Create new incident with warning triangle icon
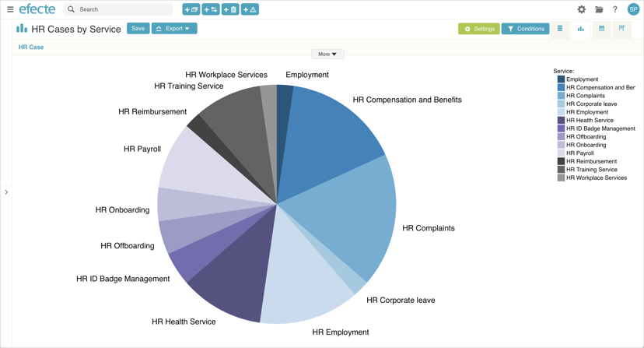Viewport: 644px width, 348px height. [250, 9]
